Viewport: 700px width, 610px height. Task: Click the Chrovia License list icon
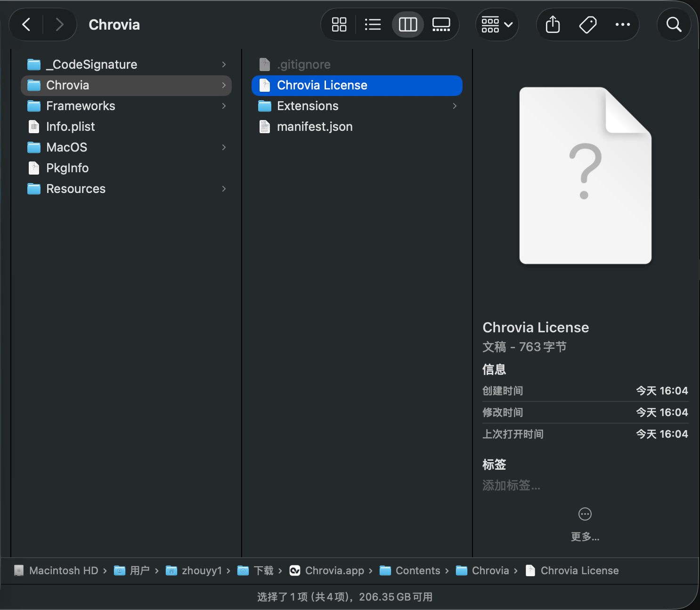tap(265, 85)
